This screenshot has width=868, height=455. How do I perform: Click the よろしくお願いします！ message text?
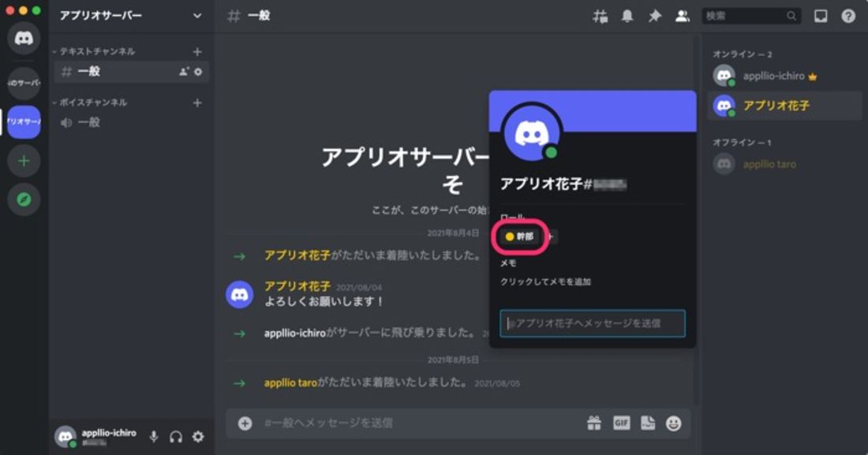pos(324,302)
